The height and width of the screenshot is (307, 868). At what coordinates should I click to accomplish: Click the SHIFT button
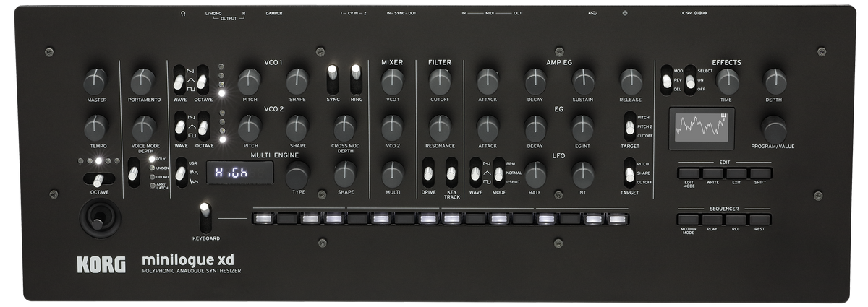760,173
